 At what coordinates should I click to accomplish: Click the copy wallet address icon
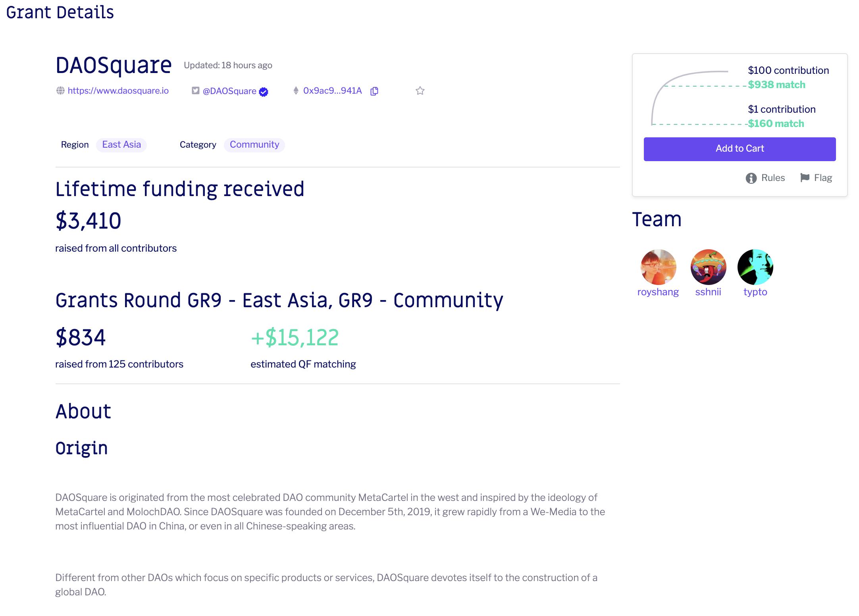(374, 91)
